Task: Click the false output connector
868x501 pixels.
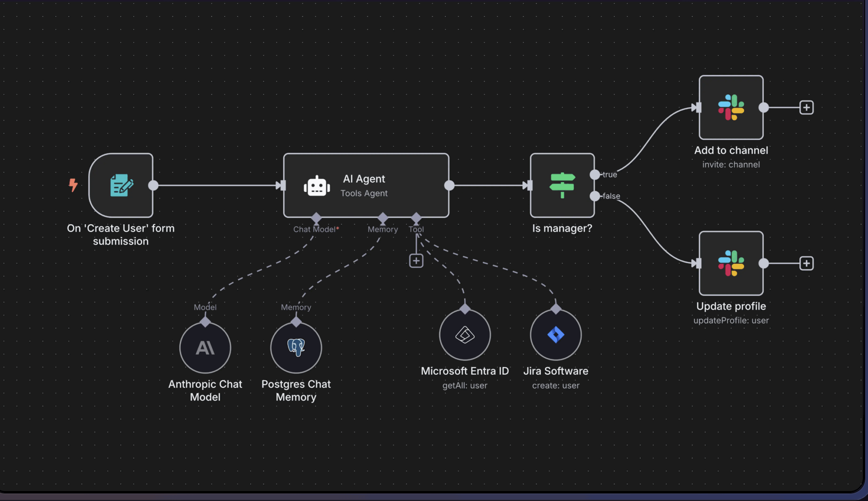Action: pos(595,196)
